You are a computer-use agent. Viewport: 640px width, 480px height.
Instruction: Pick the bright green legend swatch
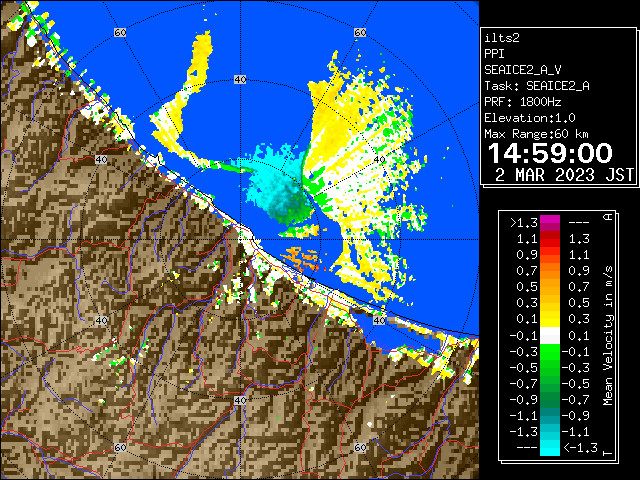tap(550, 352)
